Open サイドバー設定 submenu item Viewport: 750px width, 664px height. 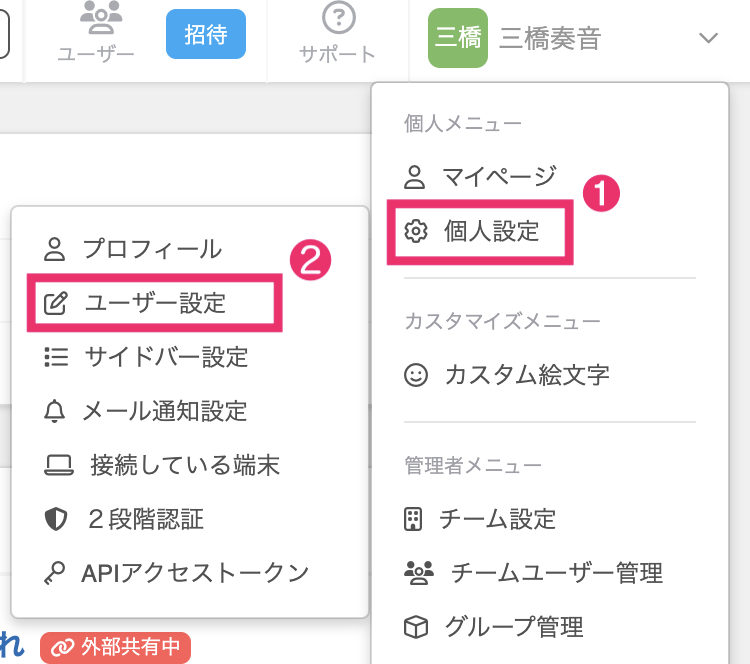point(166,356)
